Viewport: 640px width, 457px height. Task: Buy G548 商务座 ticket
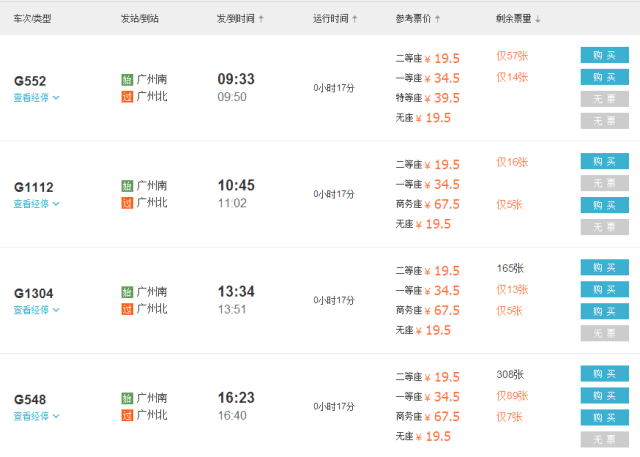604,417
